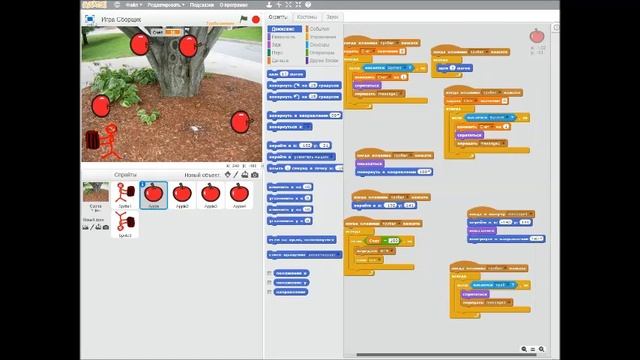The image size is (640, 360).
Task: Click the red stop button above the stage
Action: 256,19
